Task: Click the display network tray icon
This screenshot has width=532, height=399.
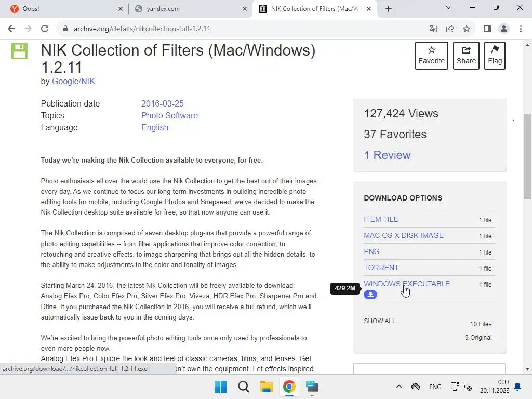Action: click(455, 387)
